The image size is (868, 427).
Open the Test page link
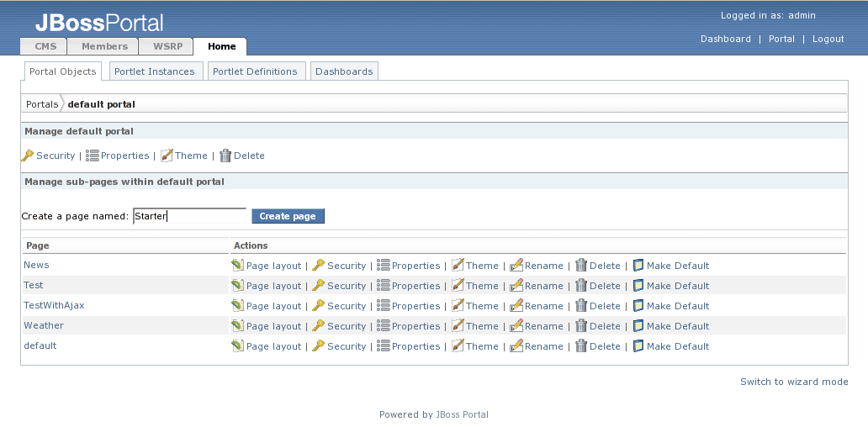[33, 285]
